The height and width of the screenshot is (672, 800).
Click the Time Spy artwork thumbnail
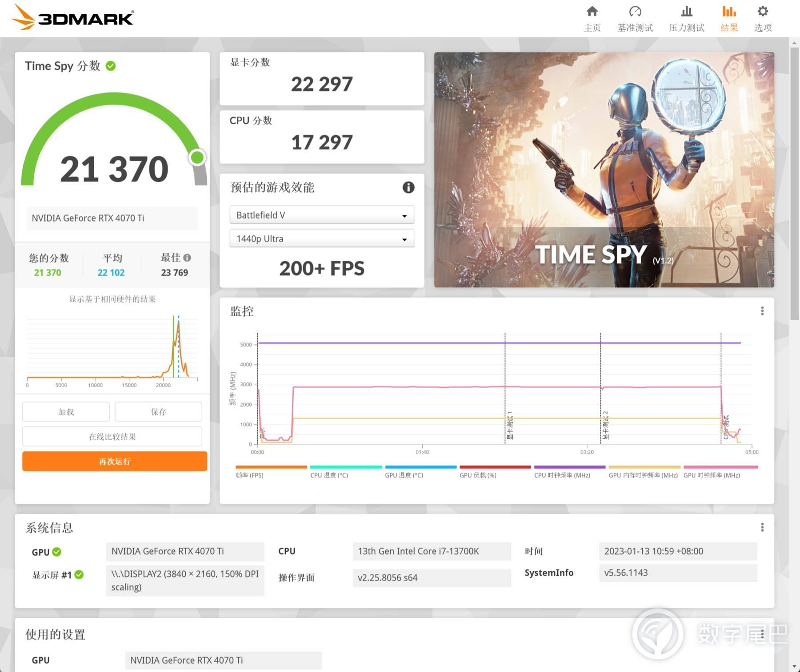(x=604, y=170)
